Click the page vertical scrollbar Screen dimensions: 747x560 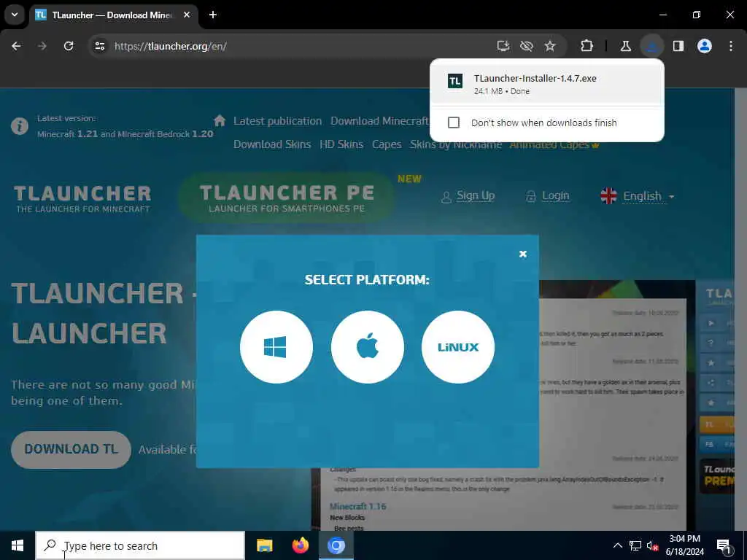[x=740, y=308]
